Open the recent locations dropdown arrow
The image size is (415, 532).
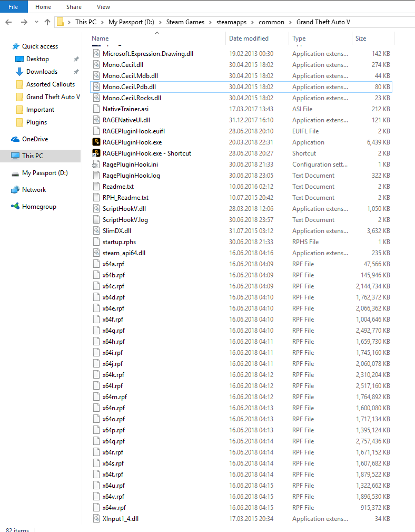(x=36, y=22)
